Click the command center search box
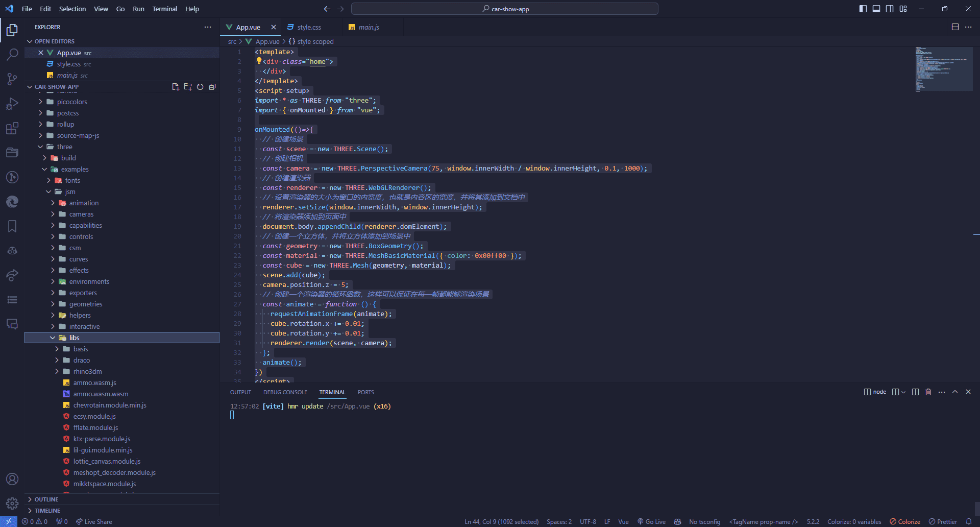The height and width of the screenshot is (527, 980). coord(504,9)
